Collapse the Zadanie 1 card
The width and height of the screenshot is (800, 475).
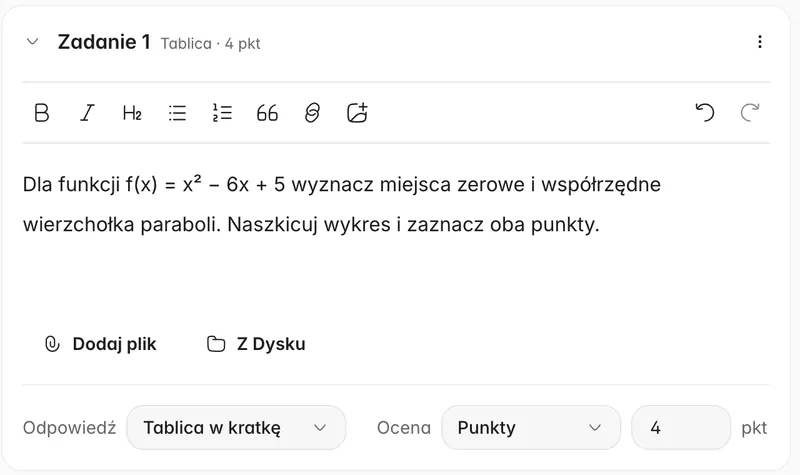(33, 42)
